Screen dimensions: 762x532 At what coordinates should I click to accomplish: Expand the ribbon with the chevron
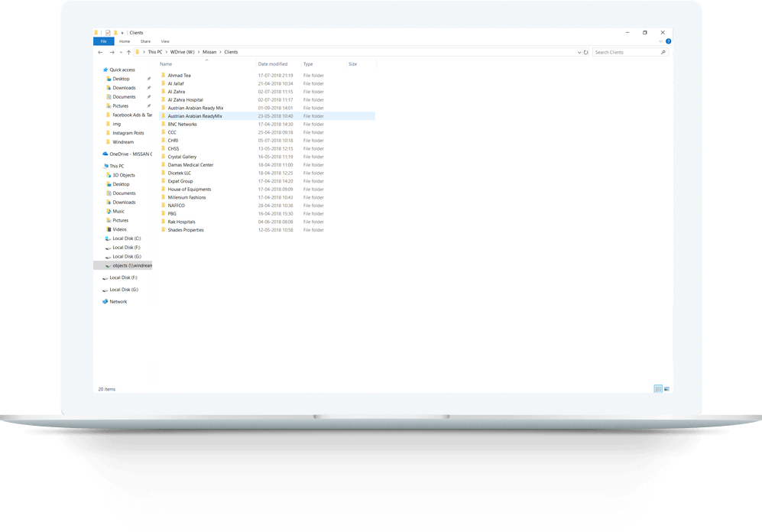coord(660,41)
